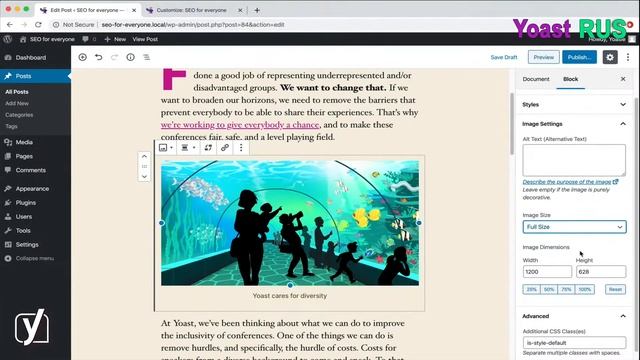This screenshot has width=640, height=360.
Task: Set image size to 50%
Action: pos(549,289)
